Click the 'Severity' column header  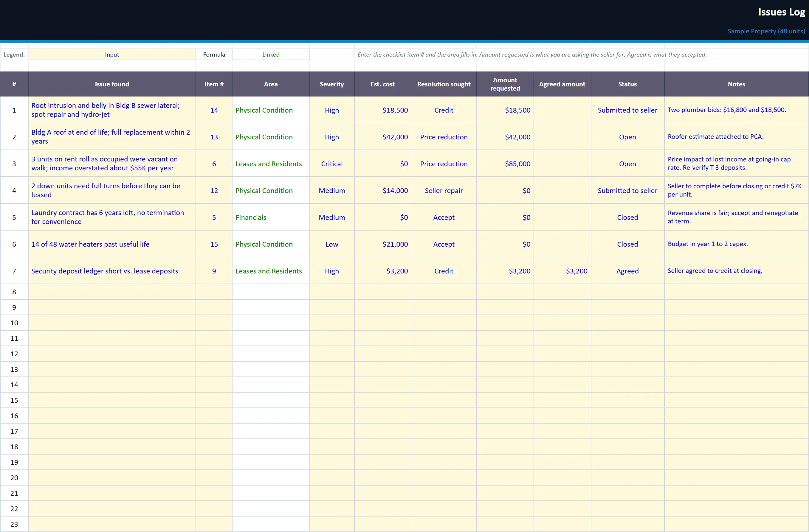point(332,84)
